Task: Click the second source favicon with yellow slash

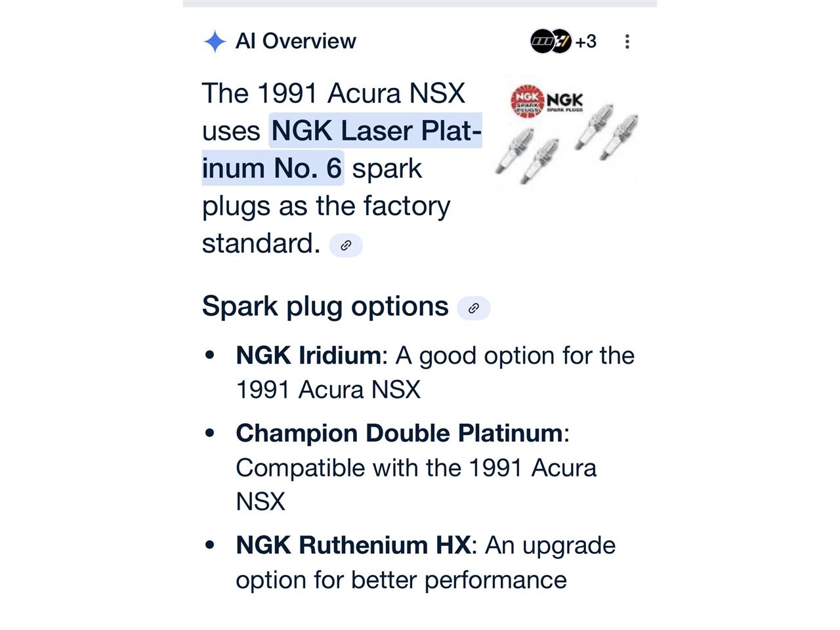Action: 561,41
